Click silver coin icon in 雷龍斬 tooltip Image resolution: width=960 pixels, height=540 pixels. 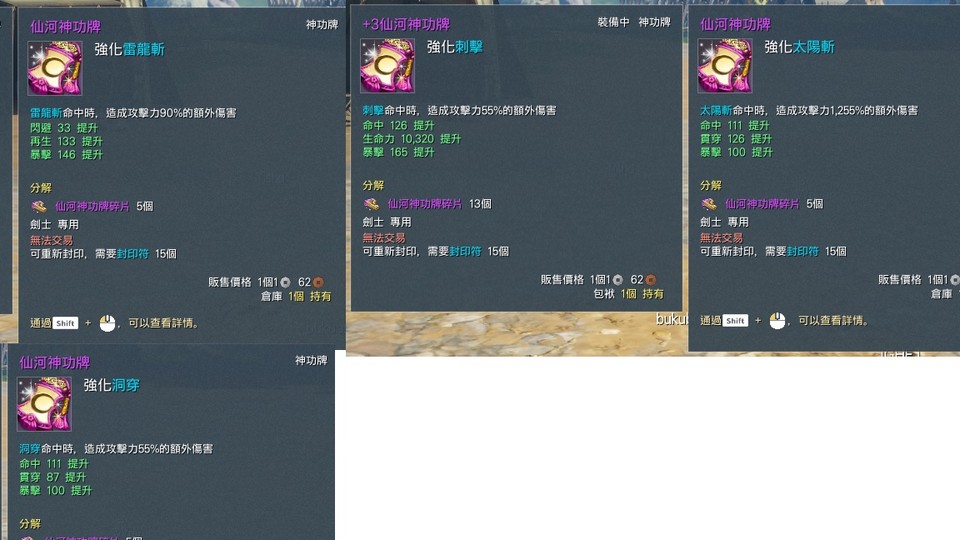[285, 282]
